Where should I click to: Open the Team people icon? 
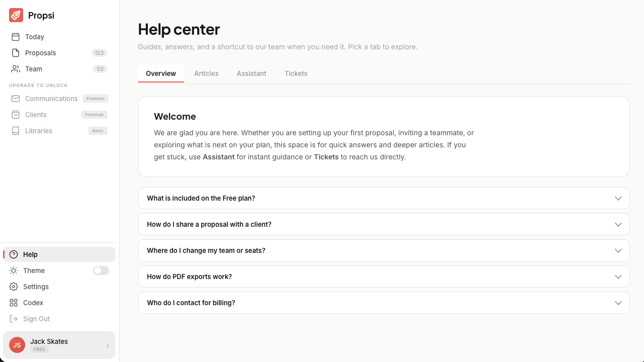click(x=16, y=69)
